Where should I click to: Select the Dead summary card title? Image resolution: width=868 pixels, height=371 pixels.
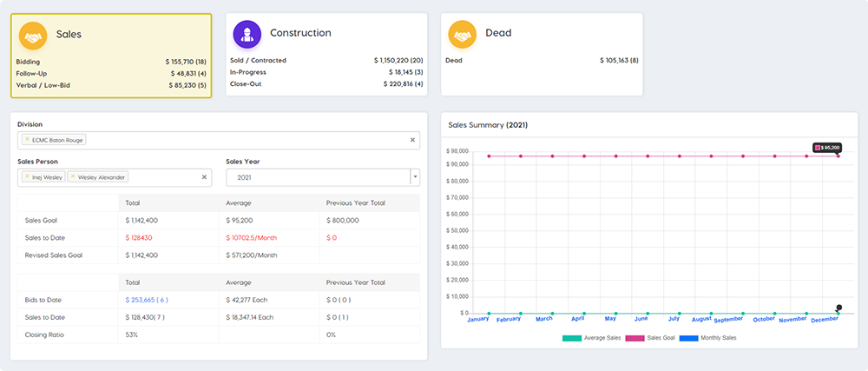498,33
